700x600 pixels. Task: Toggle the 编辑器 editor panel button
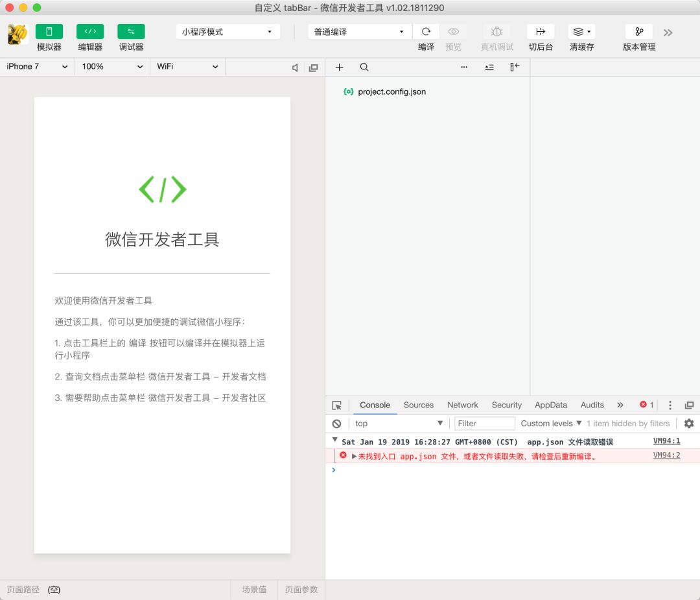[x=90, y=32]
